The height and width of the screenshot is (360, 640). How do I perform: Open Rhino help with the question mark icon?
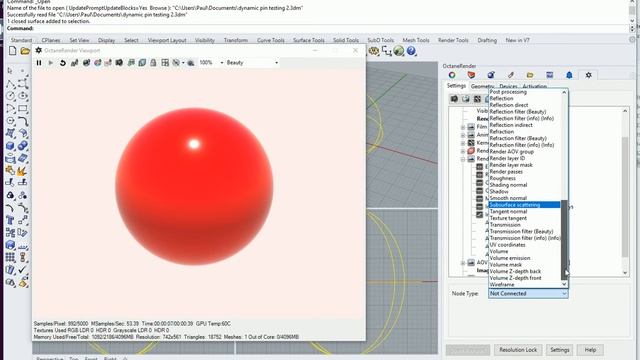(x=411, y=51)
